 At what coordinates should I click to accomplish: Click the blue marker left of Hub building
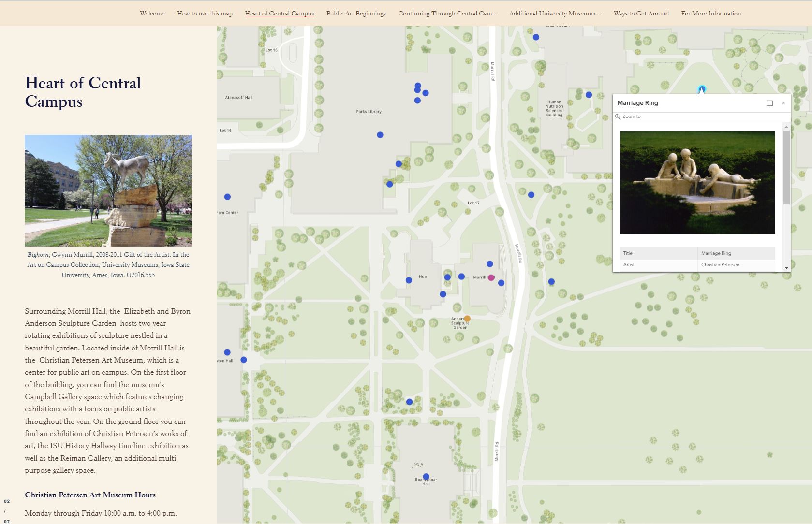coord(409,280)
